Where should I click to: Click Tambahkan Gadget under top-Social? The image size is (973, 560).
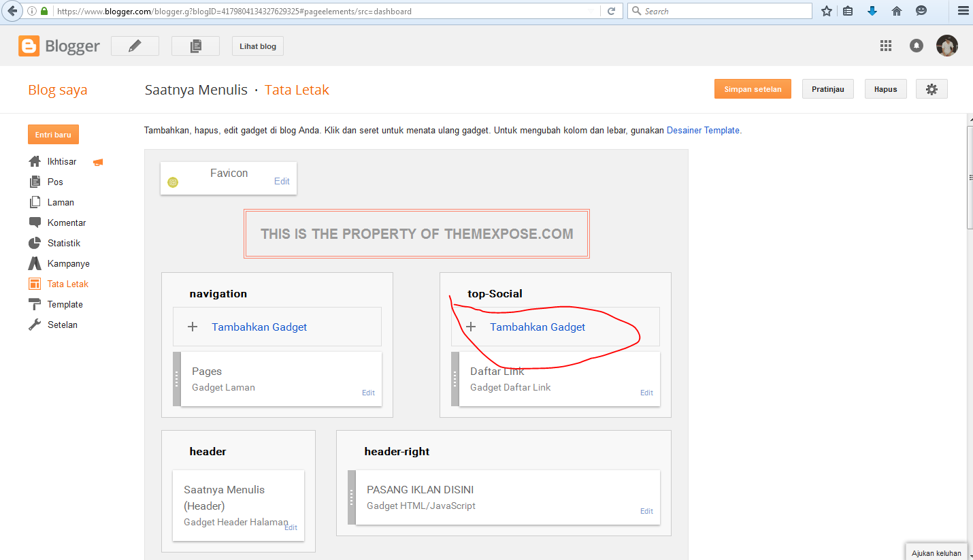[x=538, y=327]
